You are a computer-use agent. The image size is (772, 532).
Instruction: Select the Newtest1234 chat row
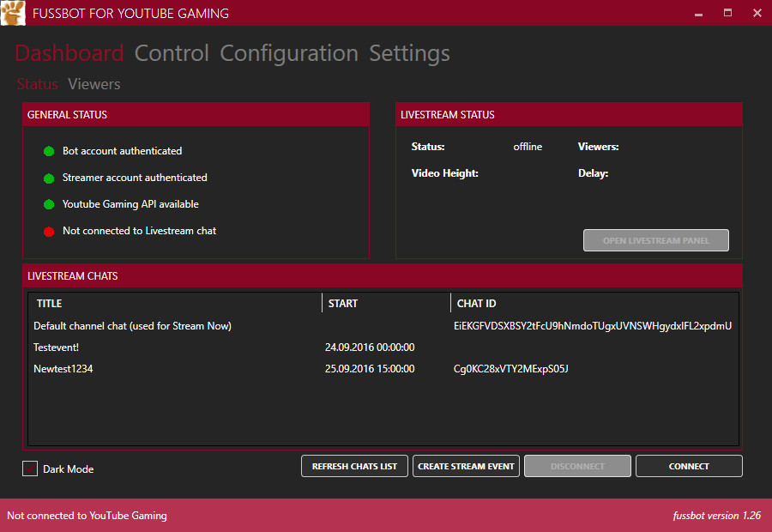pyautogui.click(x=383, y=369)
